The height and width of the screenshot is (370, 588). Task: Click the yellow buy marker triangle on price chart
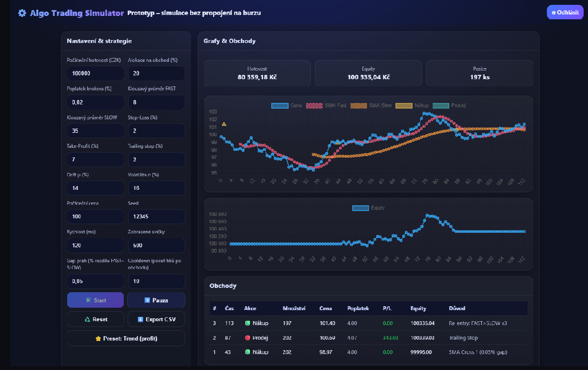click(224, 124)
